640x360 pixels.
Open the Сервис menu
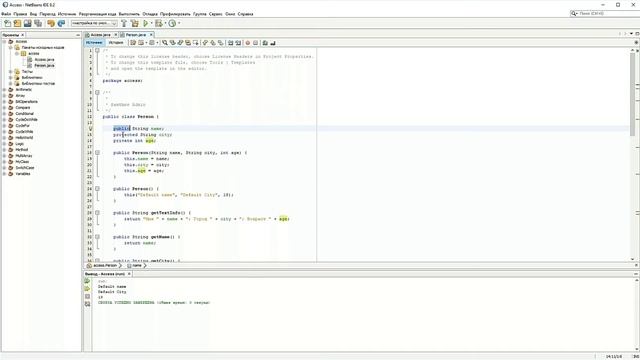pyautogui.click(x=216, y=14)
